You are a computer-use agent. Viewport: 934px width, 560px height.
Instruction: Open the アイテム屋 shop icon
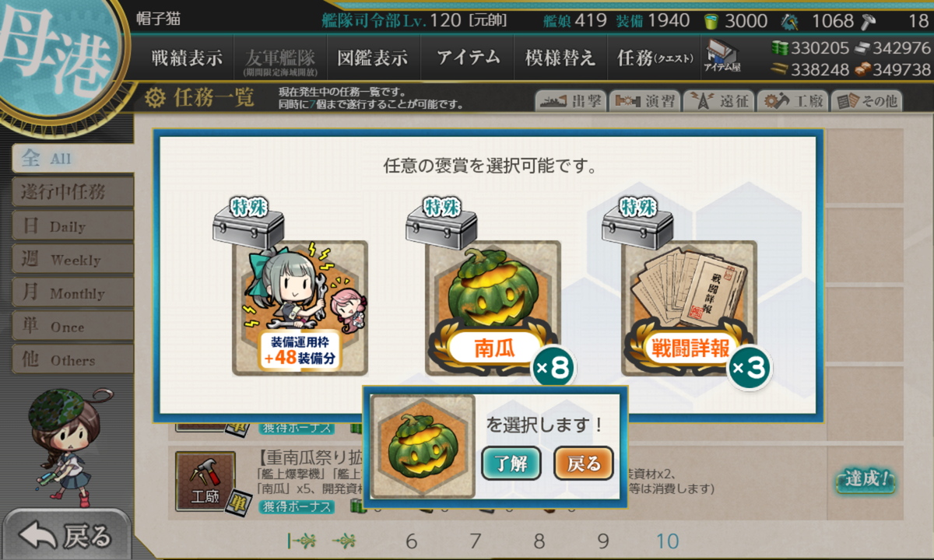tap(722, 56)
